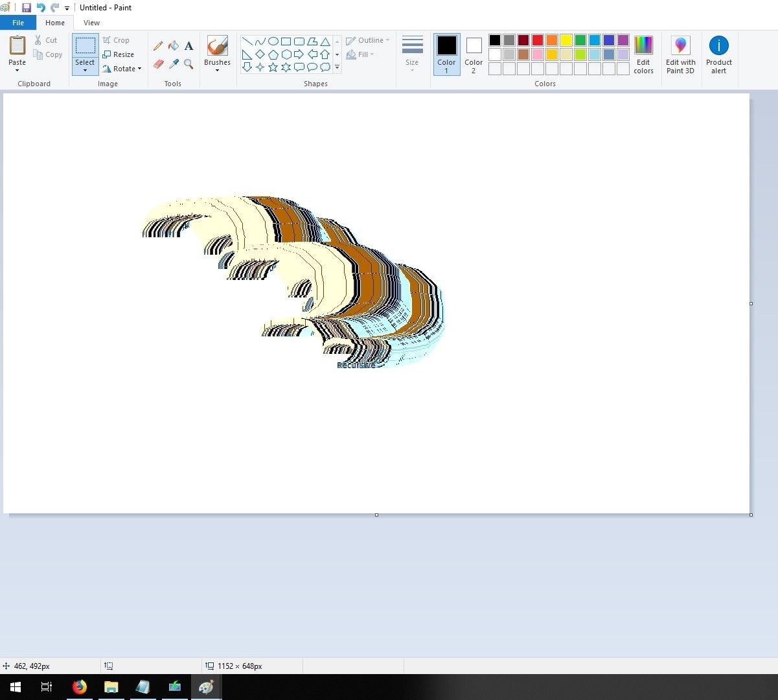Pick the Oval shape

click(273, 40)
